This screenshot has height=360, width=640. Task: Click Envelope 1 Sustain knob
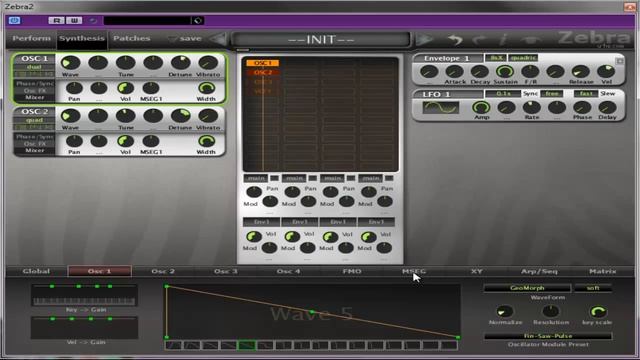click(x=505, y=72)
